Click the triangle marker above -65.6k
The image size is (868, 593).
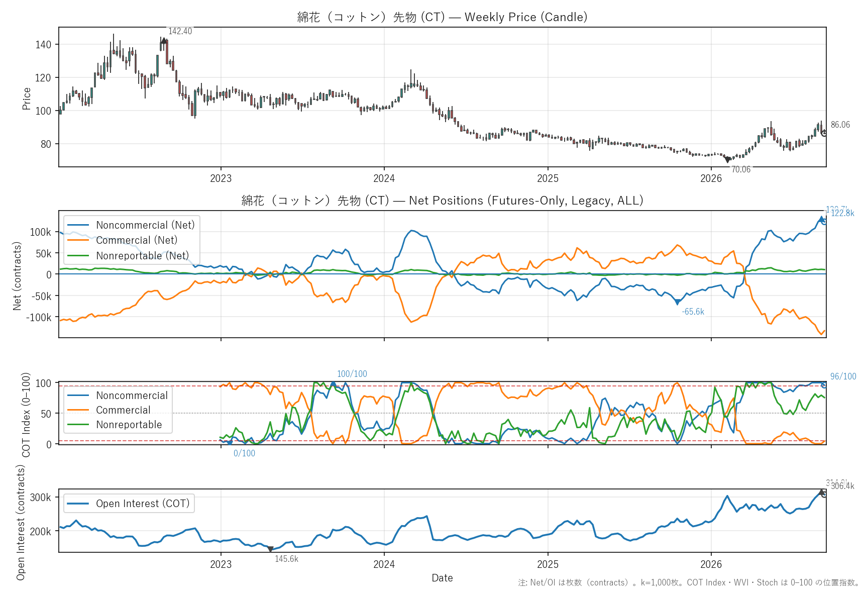677,302
